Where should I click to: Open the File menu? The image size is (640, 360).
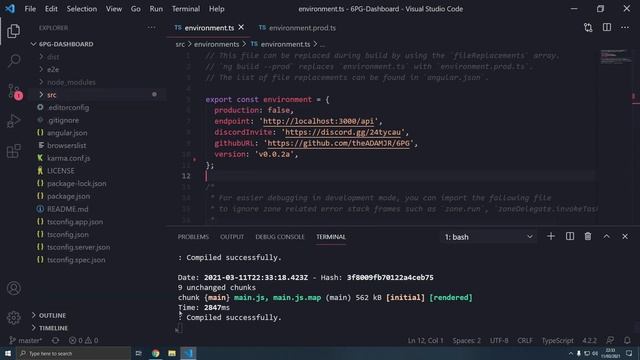tap(30, 9)
